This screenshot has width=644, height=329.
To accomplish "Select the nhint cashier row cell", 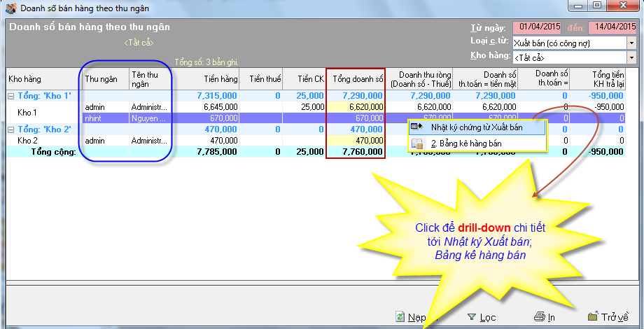I will pyautogui.click(x=105, y=118).
